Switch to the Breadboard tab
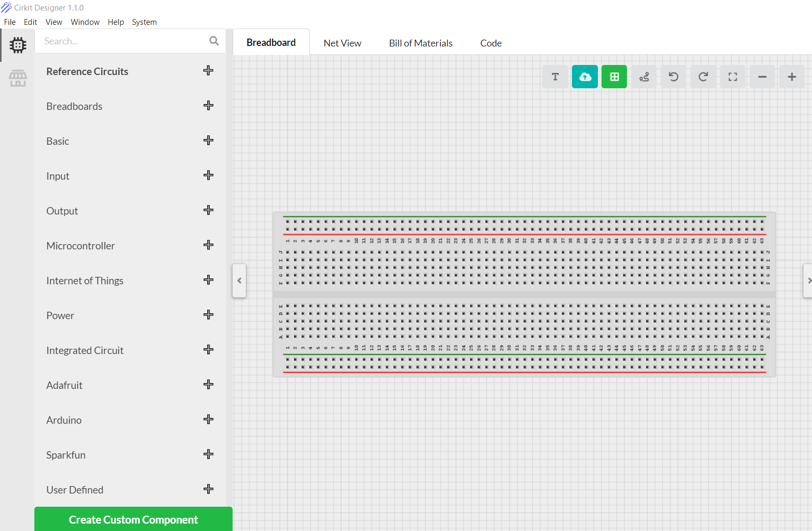This screenshot has width=812, height=531. click(x=271, y=42)
